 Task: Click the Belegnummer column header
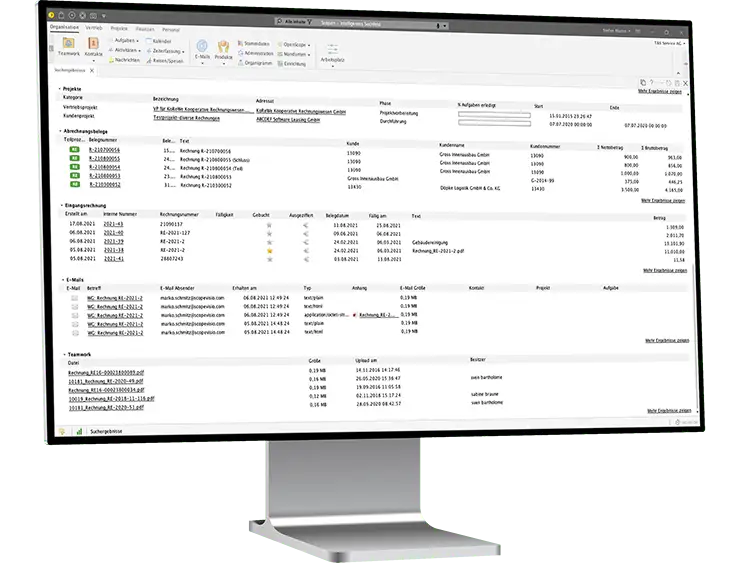point(103,140)
